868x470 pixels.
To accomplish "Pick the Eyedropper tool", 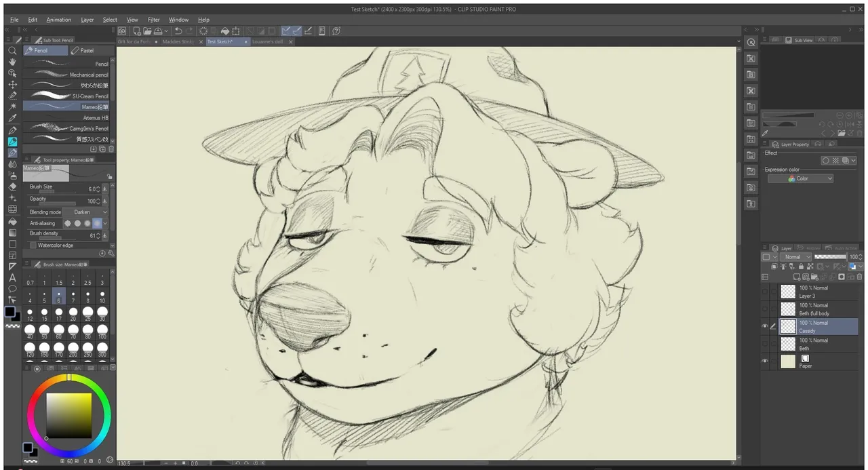I will coord(12,119).
